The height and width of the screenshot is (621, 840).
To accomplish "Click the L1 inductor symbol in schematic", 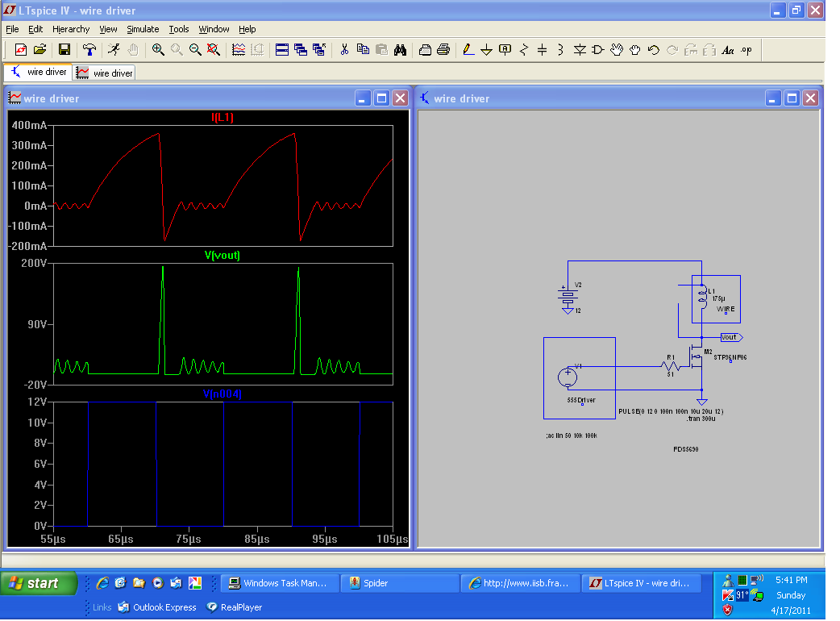I will (x=702, y=298).
